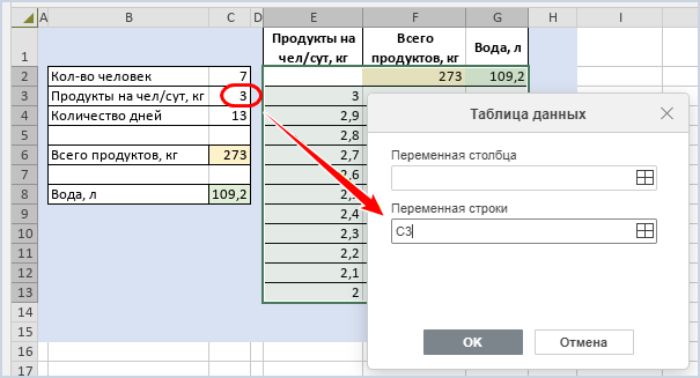Click the dialog title 'Таблица данных'

point(528,114)
